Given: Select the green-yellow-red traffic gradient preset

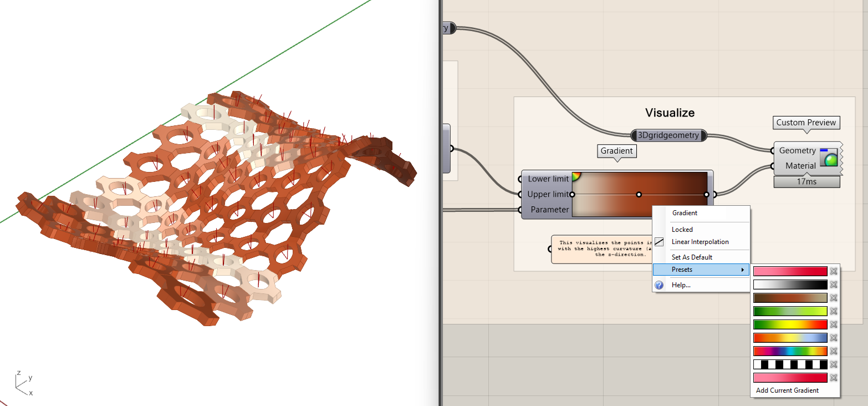Looking at the screenshot, I should (790, 324).
